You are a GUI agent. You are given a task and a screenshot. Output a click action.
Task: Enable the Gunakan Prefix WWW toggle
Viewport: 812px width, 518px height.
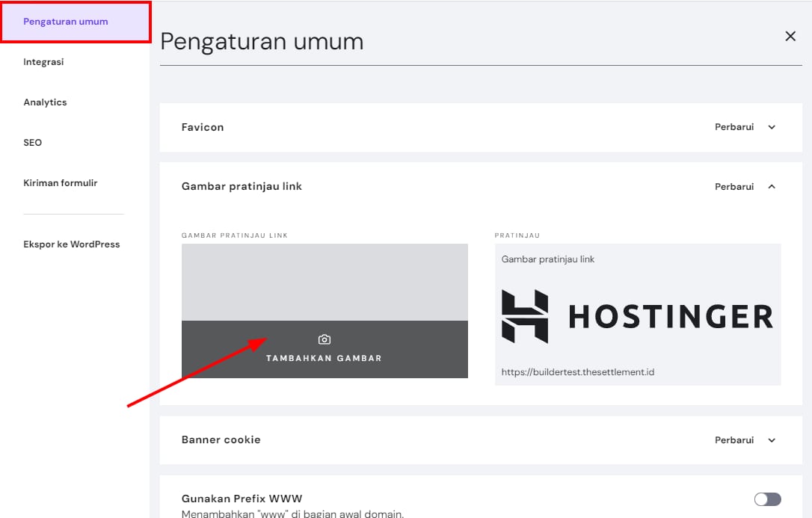pos(767,499)
